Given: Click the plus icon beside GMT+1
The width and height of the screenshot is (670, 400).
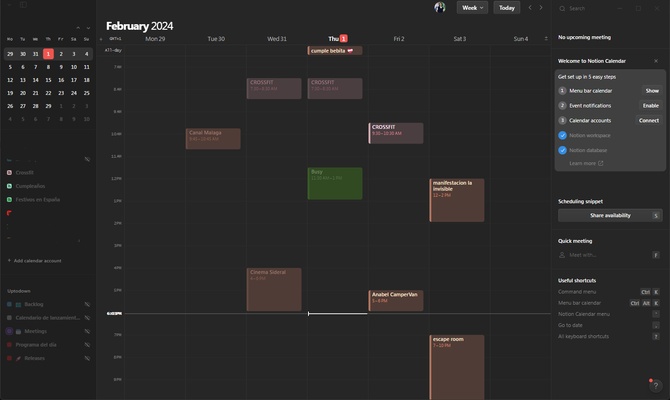Looking at the screenshot, I should (101, 39).
